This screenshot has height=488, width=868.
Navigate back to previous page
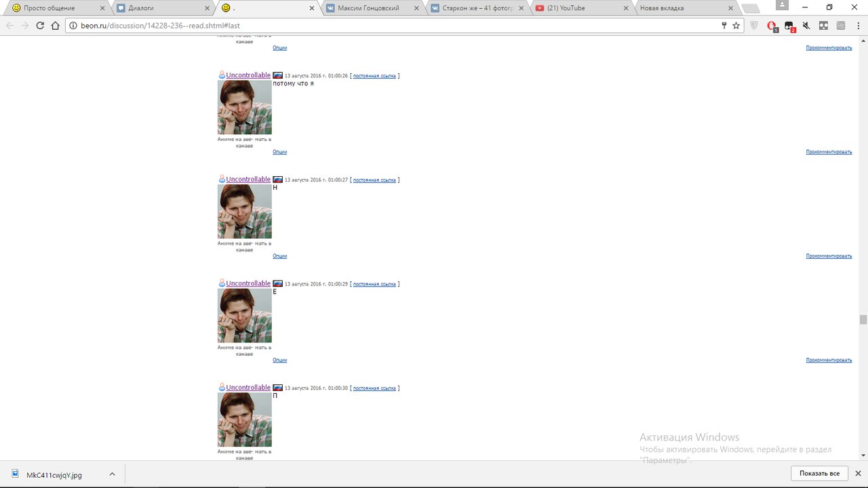(x=9, y=25)
